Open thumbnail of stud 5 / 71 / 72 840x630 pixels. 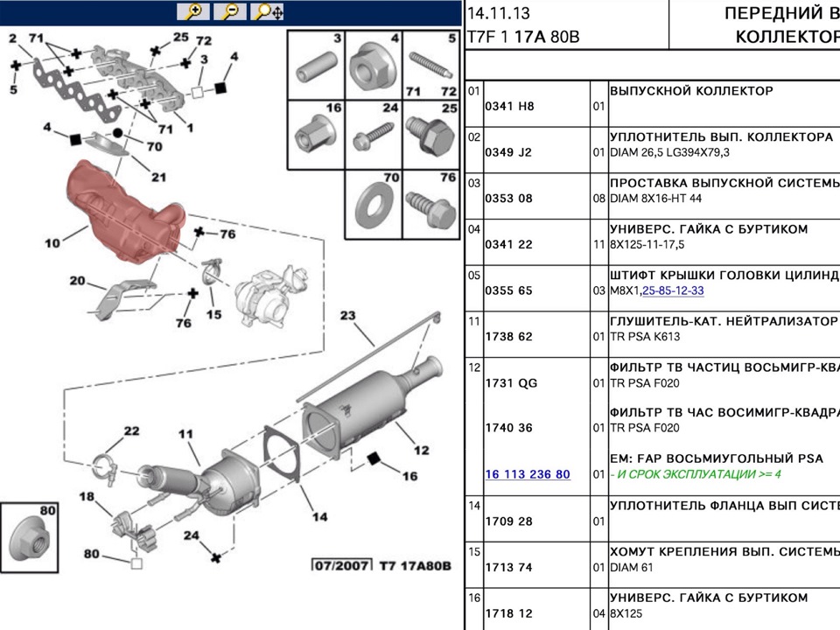pos(430,66)
